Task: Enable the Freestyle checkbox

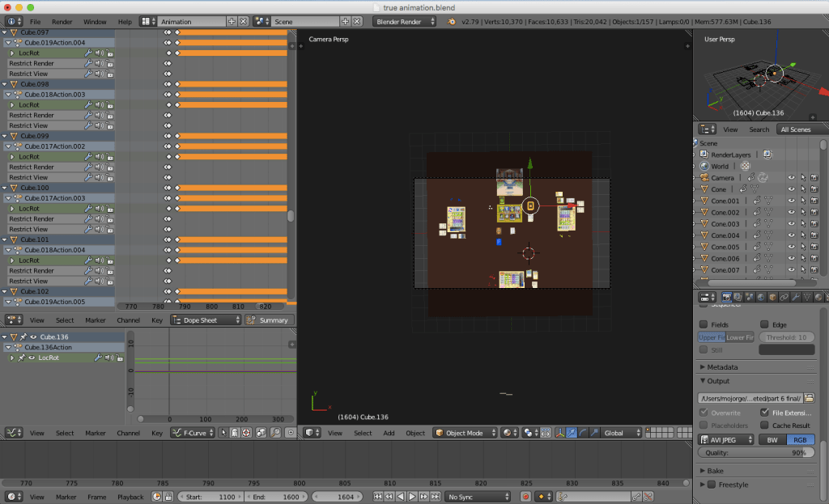Action: pos(712,485)
